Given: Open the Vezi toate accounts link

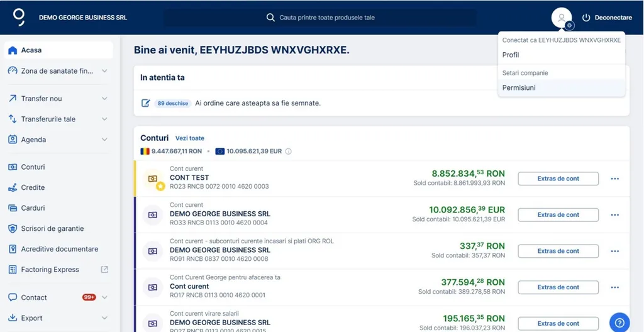Looking at the screenshot, I should pos(189,138).
